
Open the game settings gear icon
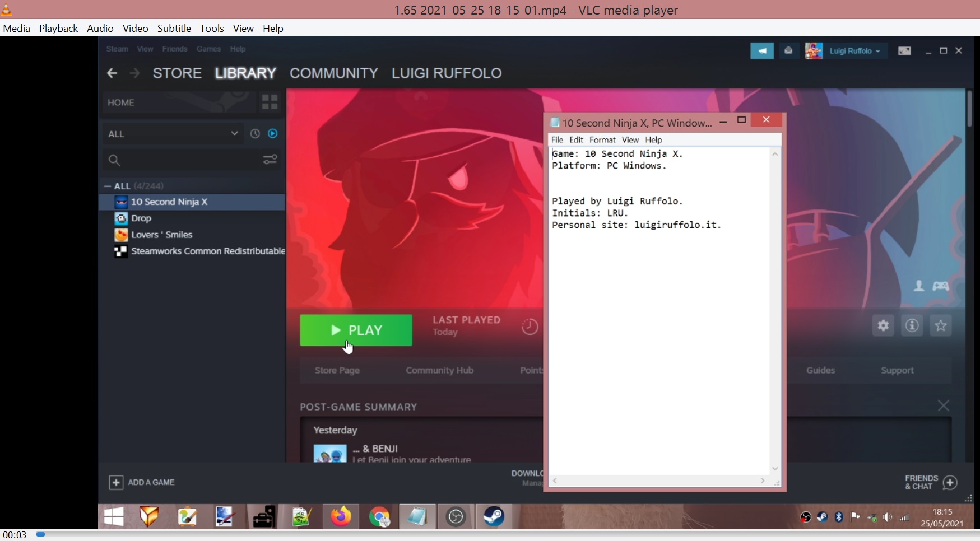click(x=883, y=325)
